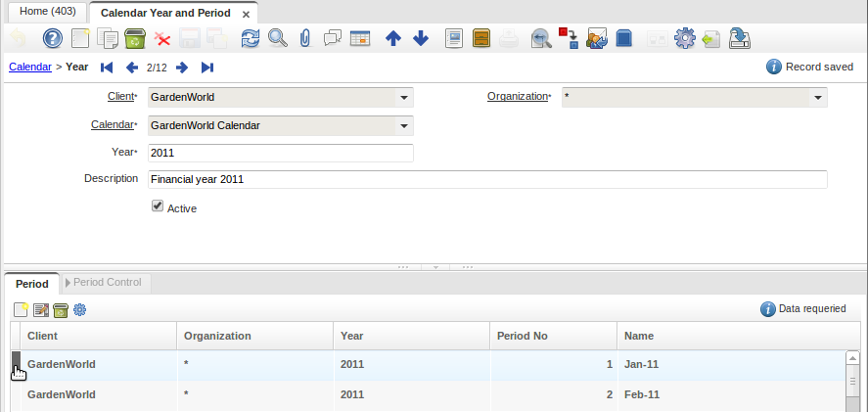Open the Client dropdown
The image size is (868, 412).
[403, 98]
